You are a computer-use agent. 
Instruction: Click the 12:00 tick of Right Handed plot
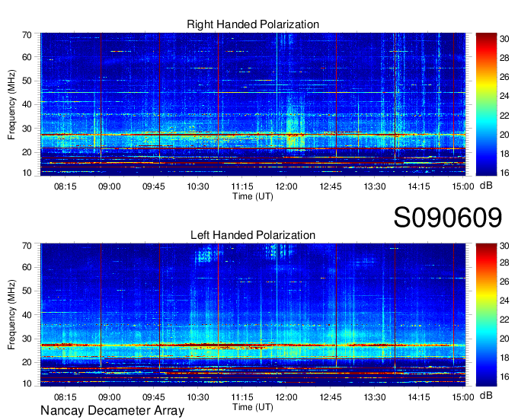point(286,186)
